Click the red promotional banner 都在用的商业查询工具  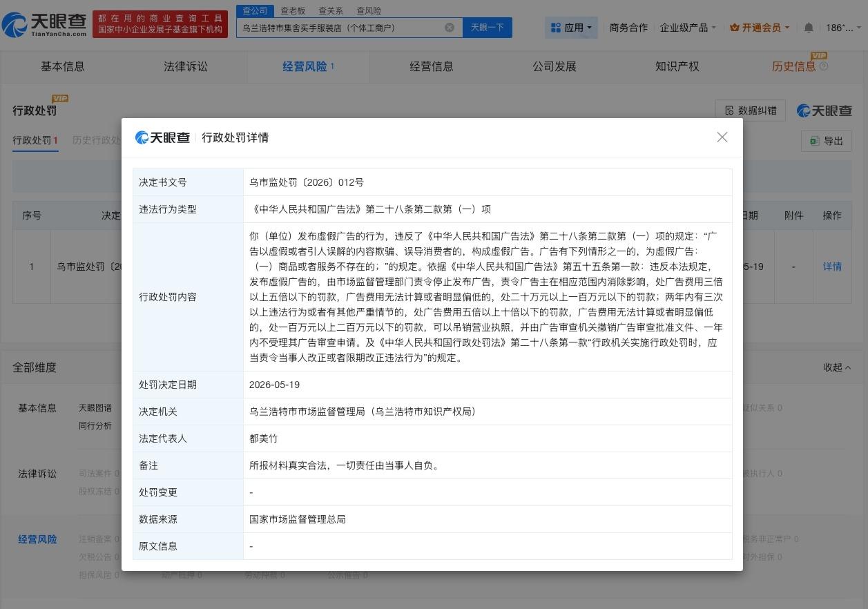click(160, 24)
